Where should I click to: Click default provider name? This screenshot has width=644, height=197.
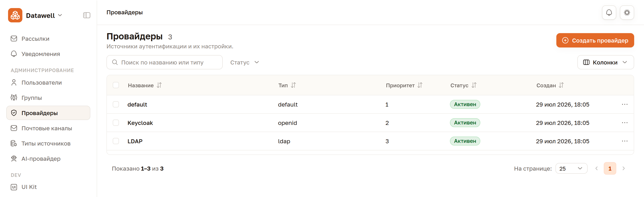(x=137, y=105)
